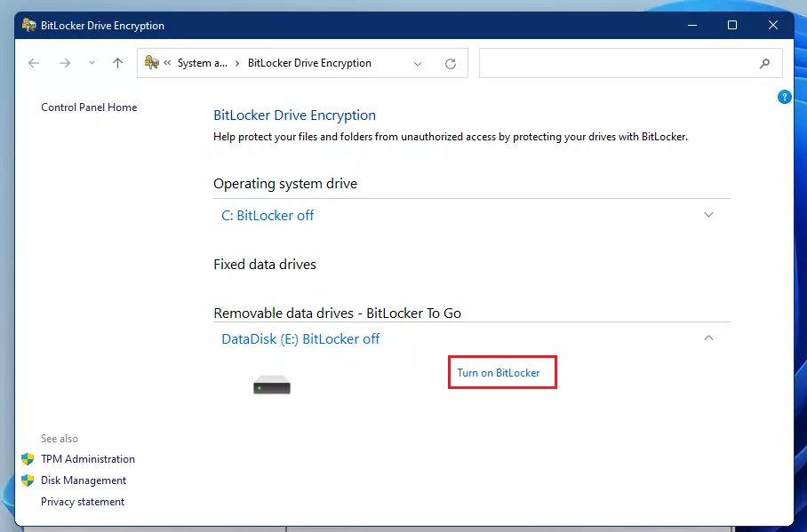807x532 pixels.
Task: Maximize the BitLocker Drive Encryption window
Action: click(x=732, y=25)
